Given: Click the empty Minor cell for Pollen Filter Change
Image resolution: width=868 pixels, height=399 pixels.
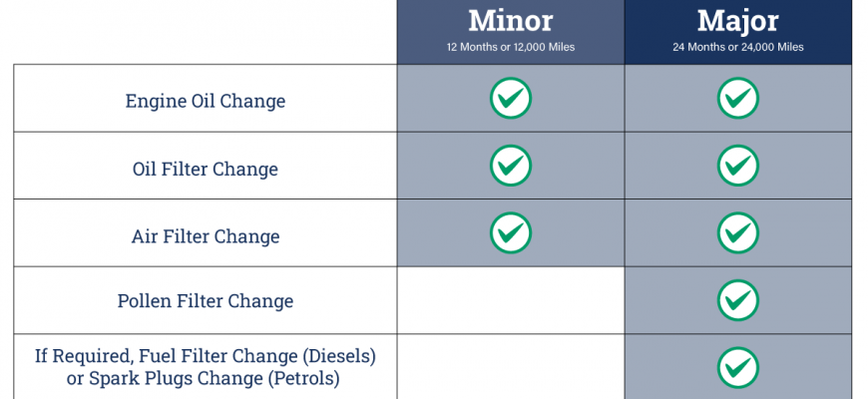Looking at the screenshot, I should pyautogui.click(x=511, y=300).
